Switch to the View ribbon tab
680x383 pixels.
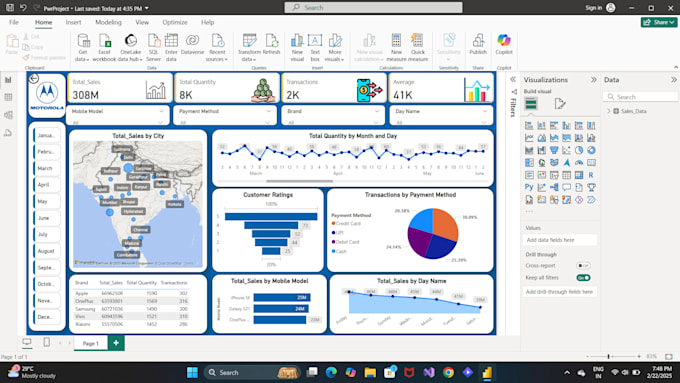(x=142, y=22)
